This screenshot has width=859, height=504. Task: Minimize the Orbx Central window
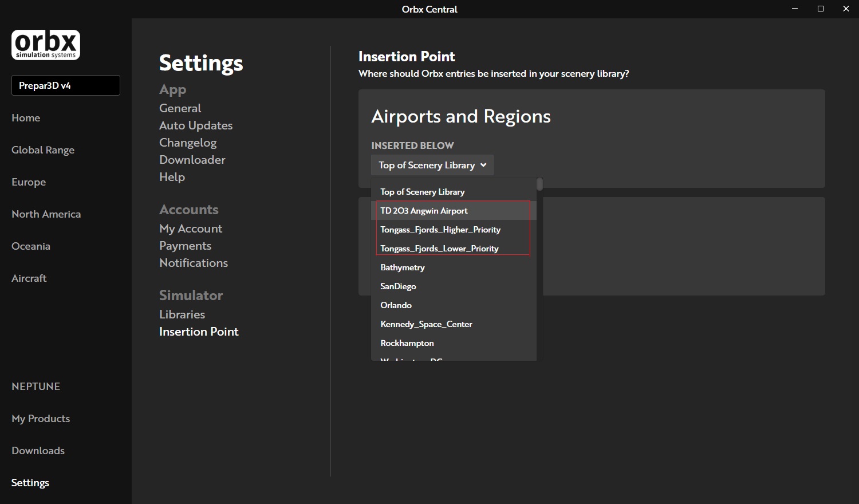pyautogui.click(x=795, y=9)
